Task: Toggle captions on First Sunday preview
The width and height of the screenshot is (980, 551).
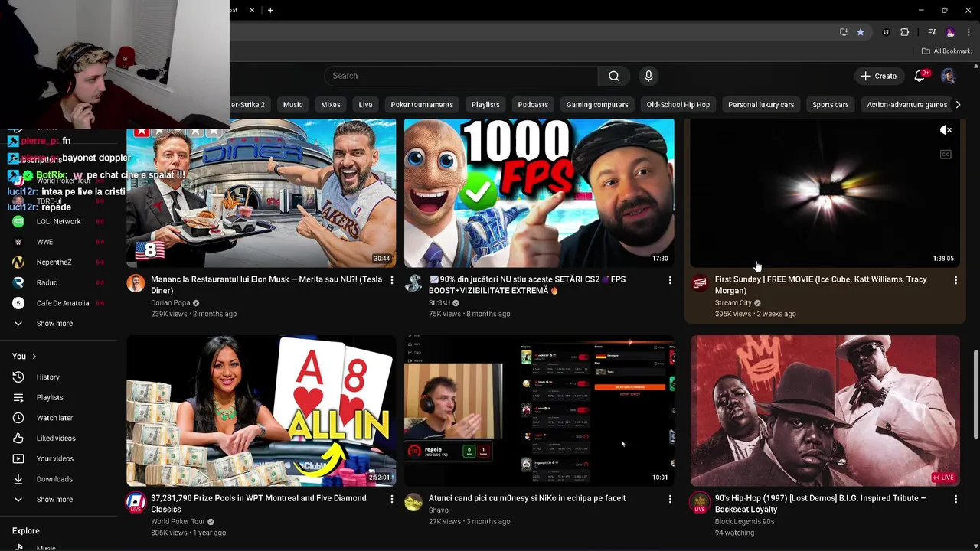Action: click(946, 155)
